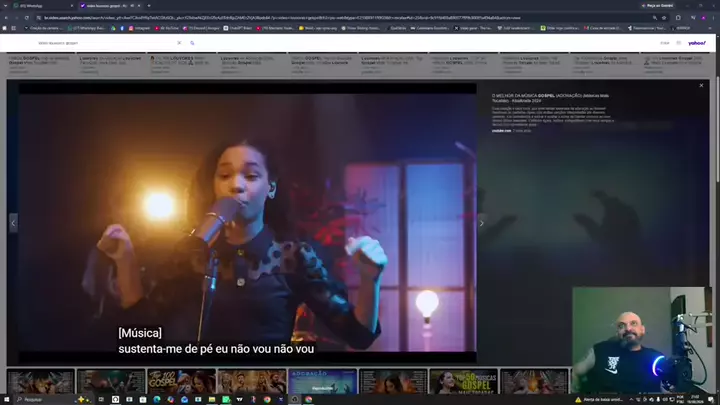Reload the current page
Screen dimensions: 720x405
tap(27, 17)
